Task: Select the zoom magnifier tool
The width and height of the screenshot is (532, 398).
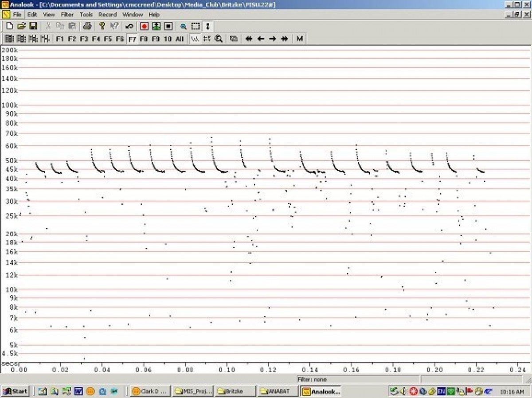Action: (x=183, y=26)
